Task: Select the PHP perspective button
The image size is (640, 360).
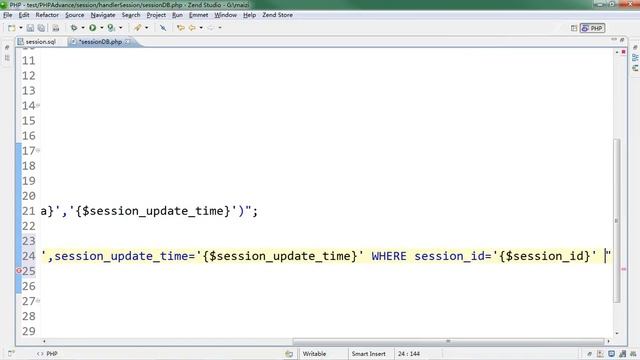Action: pos(592,28)
